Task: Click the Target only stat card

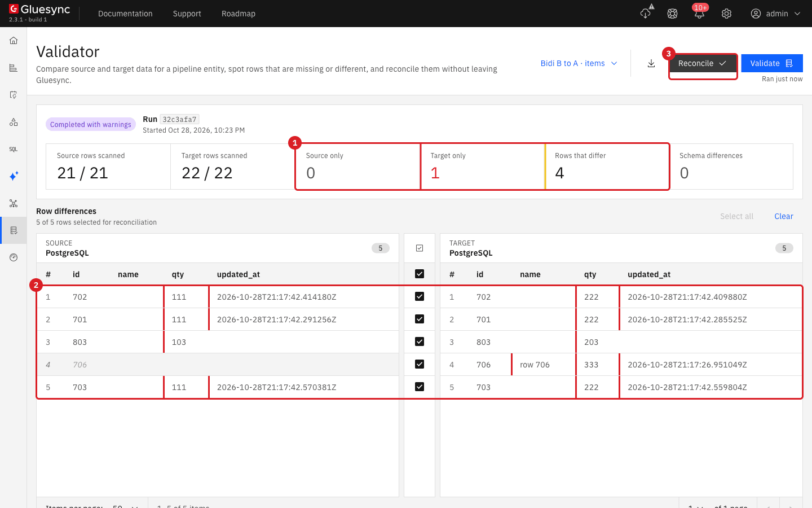Action: (x=483, y=167)
